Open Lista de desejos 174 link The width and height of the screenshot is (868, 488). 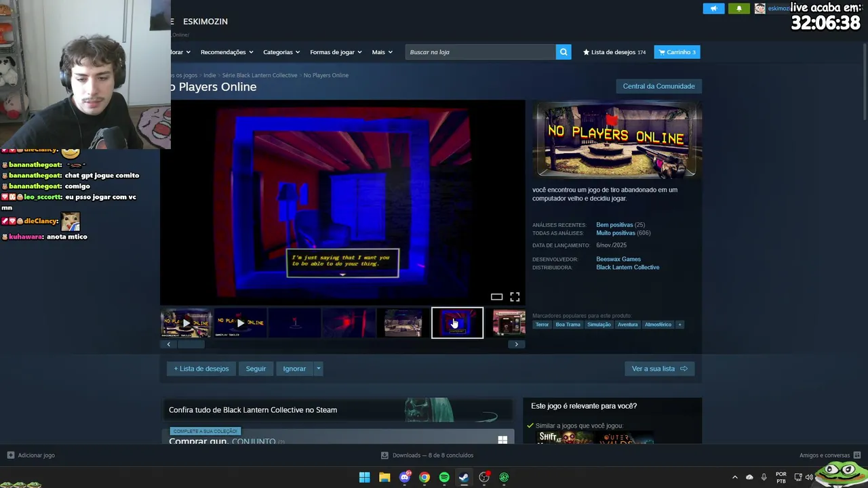pos(614,52)
